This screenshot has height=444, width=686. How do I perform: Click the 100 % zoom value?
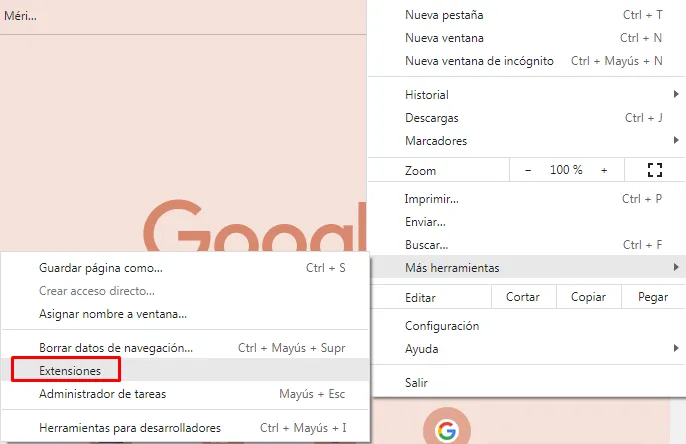566,170
